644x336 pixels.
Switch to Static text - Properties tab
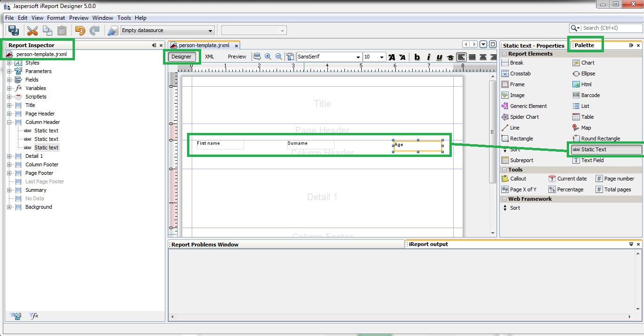533,46
